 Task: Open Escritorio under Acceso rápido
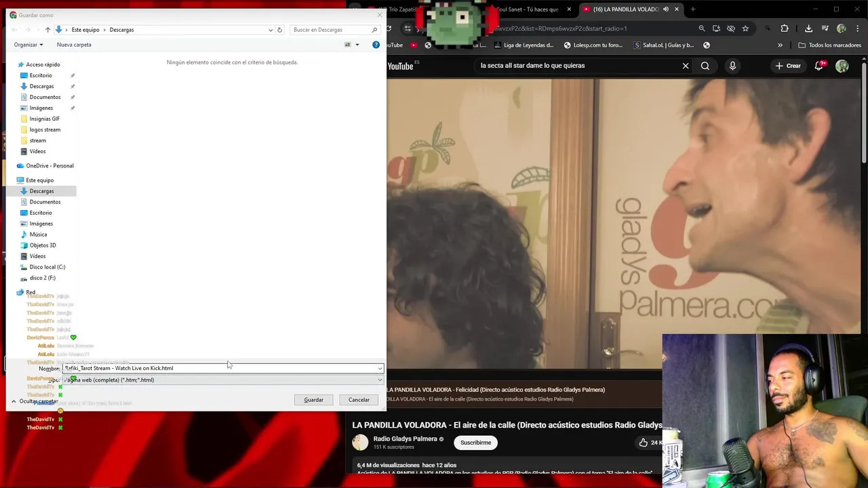41,75
